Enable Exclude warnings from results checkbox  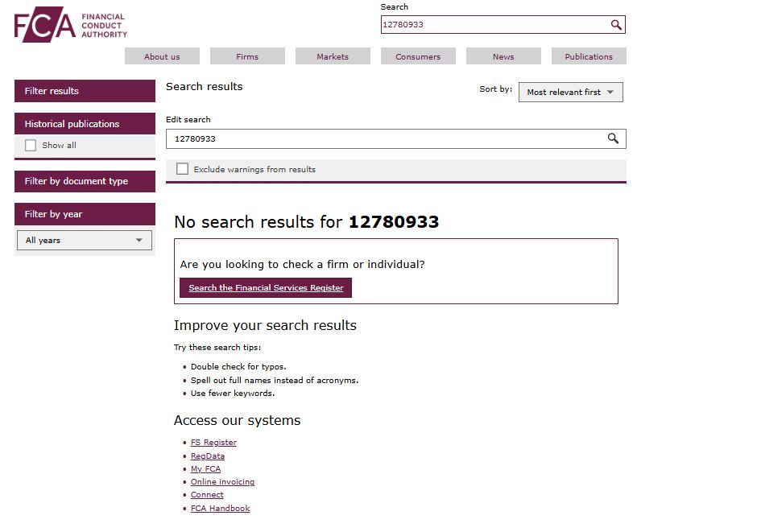point(182,169)
